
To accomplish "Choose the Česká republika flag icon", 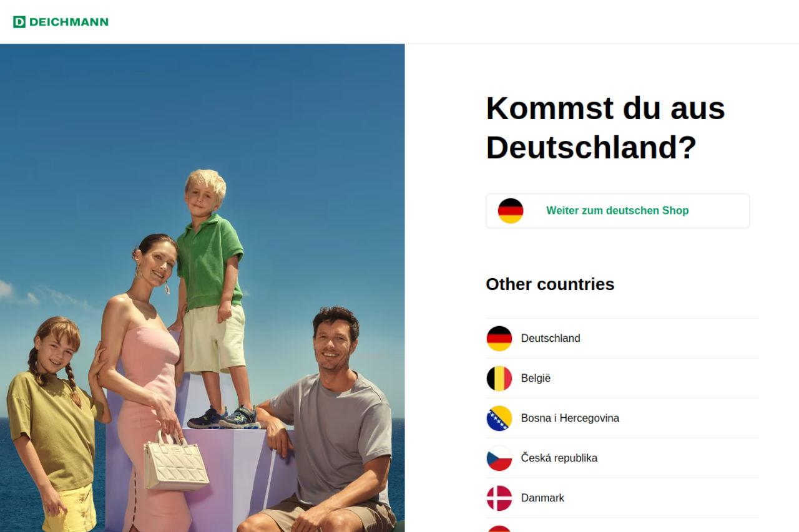I will tap(499, 458).
